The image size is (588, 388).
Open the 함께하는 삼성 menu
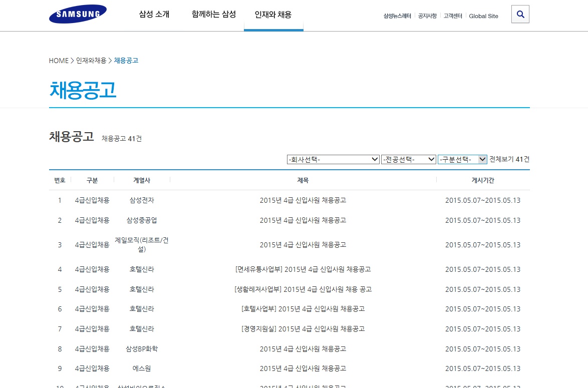point(214,14)
